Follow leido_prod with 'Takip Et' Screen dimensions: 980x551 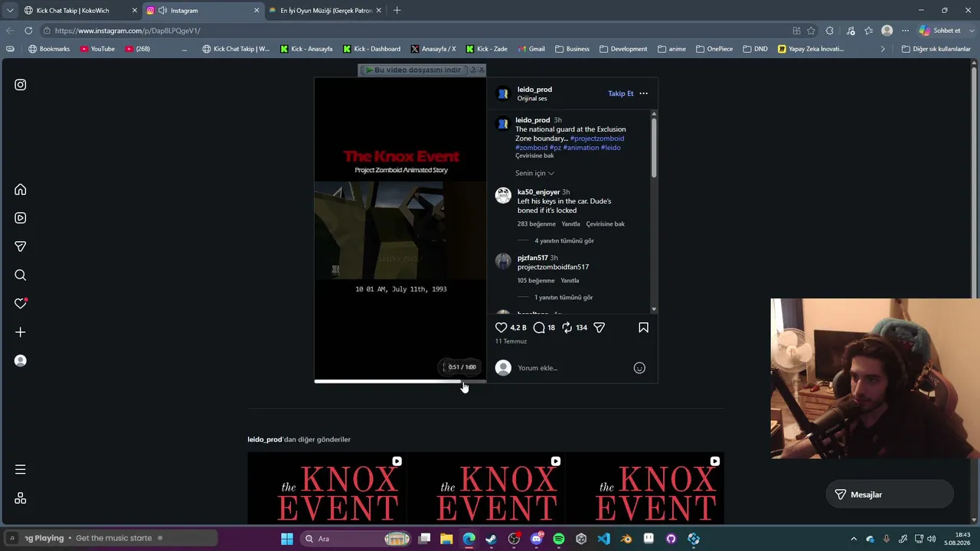point(621,93)
